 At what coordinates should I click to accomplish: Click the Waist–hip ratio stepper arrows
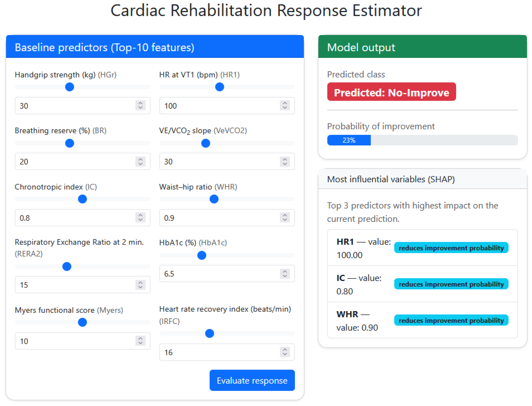pos(285,217)
